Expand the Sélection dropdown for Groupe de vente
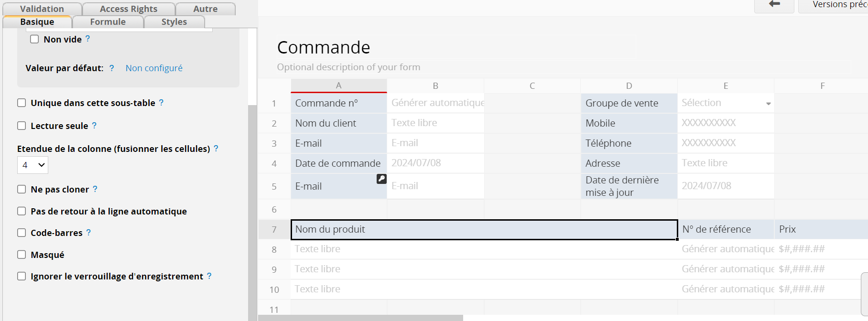 [768, 104]
